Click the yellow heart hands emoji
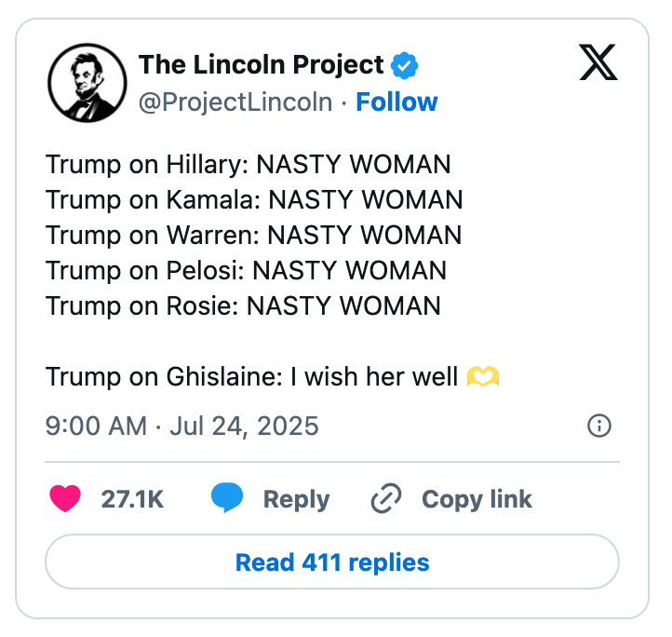This screenshot has height=637, width=672. point(483,377)
